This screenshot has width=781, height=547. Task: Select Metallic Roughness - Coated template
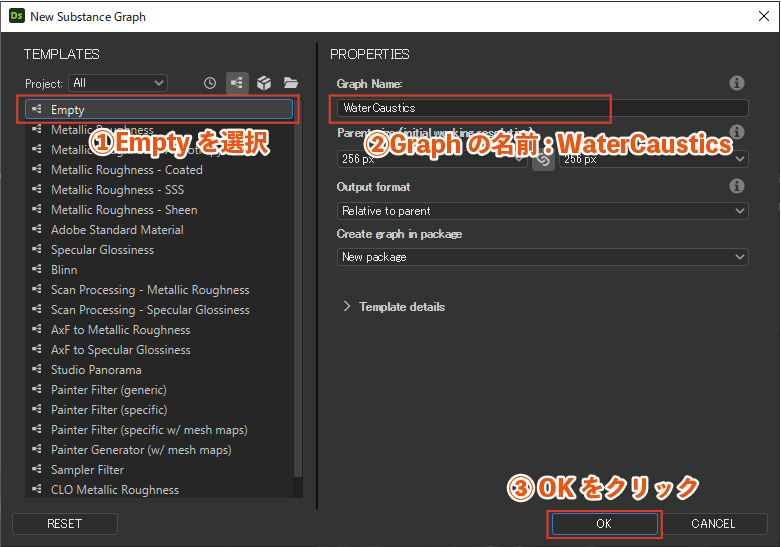159,170
